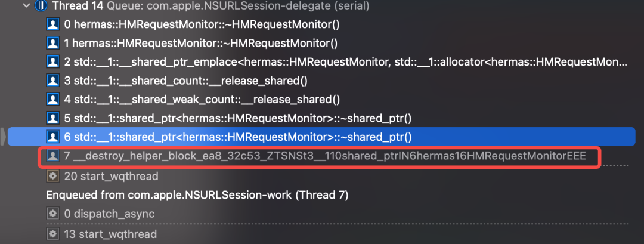Viewport: 644px width, 244px height.
Task: Click user icon on frame 4
Action: tap(53, 99)
